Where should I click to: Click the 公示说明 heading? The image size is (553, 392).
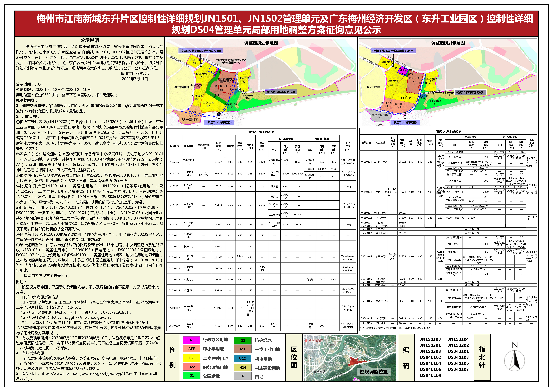[x=90, y=40]
